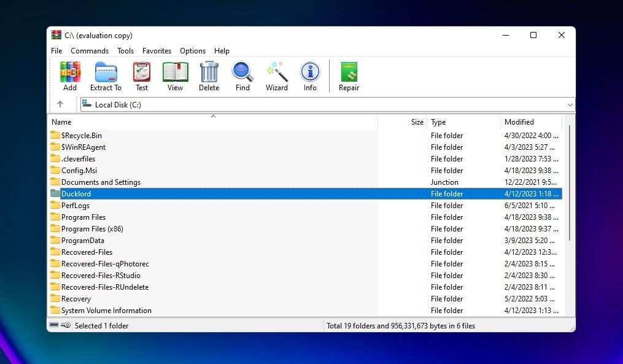Click the Local Disk (C:) address field
623x364 pixels.
327,105
